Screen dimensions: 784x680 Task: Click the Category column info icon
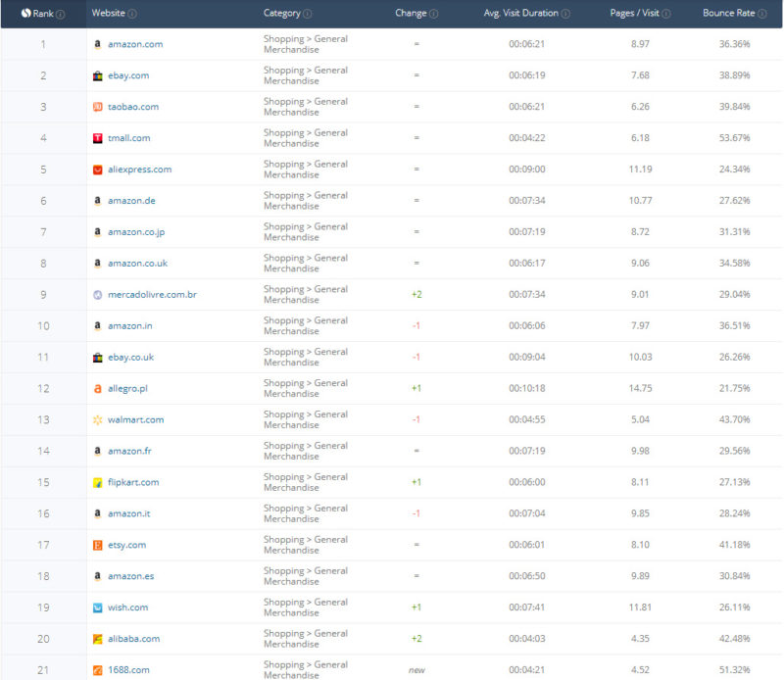pyautogui.click(x=308, y=14)
